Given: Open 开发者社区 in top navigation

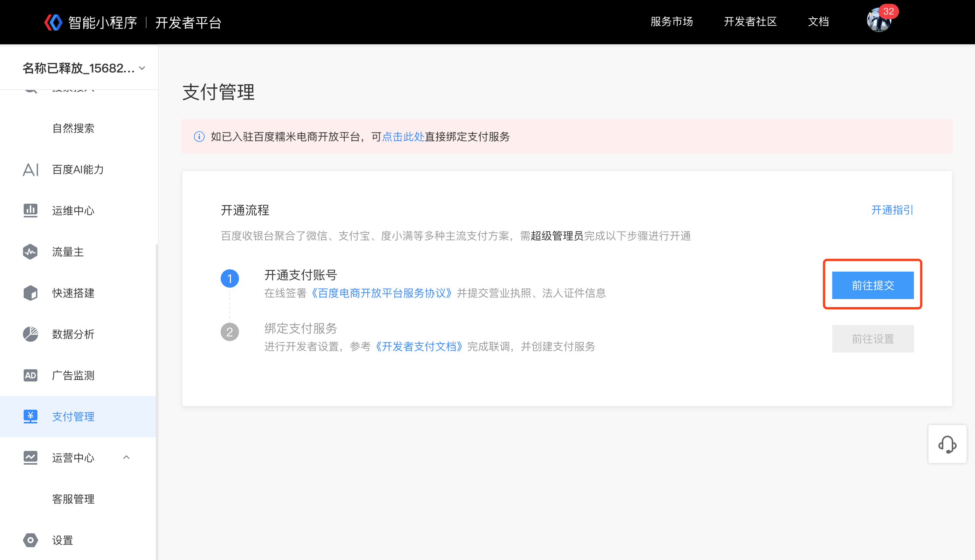Looking at the screenshot, I should click(750, 21).
